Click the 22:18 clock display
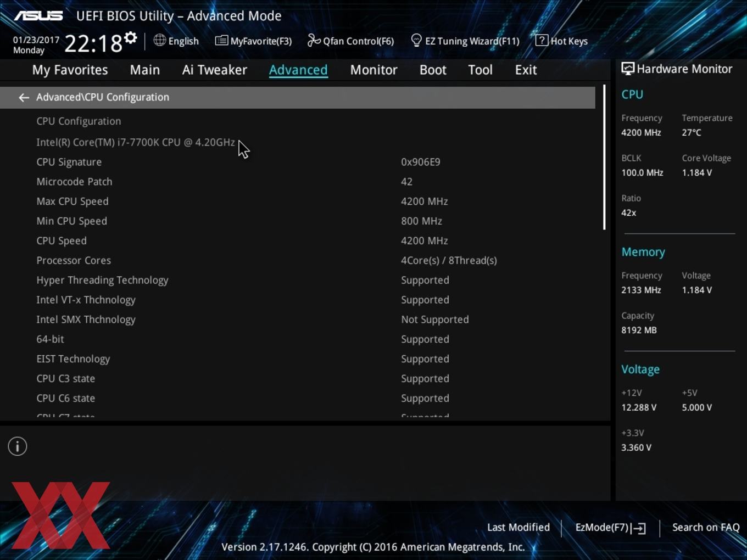The width and height of the screenshot is (747, 560). (93, 43)
